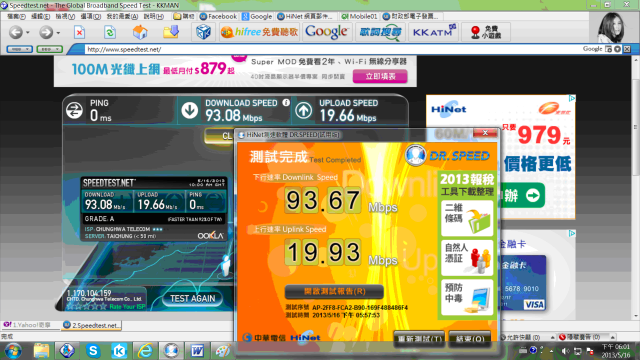Open the Google toolbar shortcut
640x360 pixels.
[x=327, y=32]
